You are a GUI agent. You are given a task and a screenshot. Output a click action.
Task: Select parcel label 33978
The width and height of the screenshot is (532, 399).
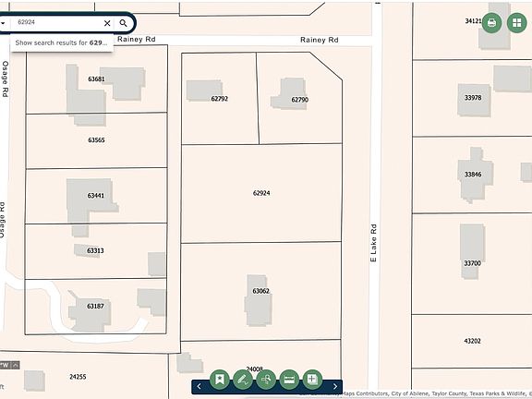(473, 98)
